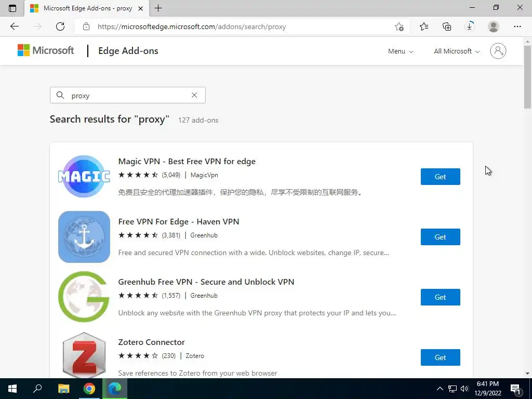This screenshot has height=399, width=532.
Task: Click the 127 add-ons count text
Action: (198, 120)
